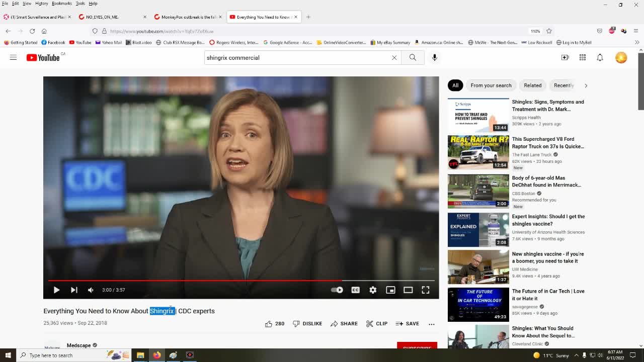
Task: Open the Medscape channel page
Action: pyautogui.click(x=79, y=345)
